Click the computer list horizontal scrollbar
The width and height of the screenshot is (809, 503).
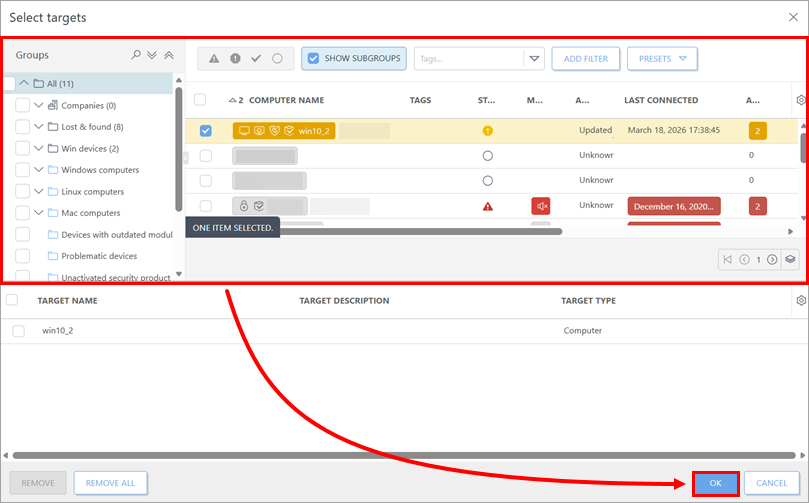pyautogui.click(x=400, y=231)
